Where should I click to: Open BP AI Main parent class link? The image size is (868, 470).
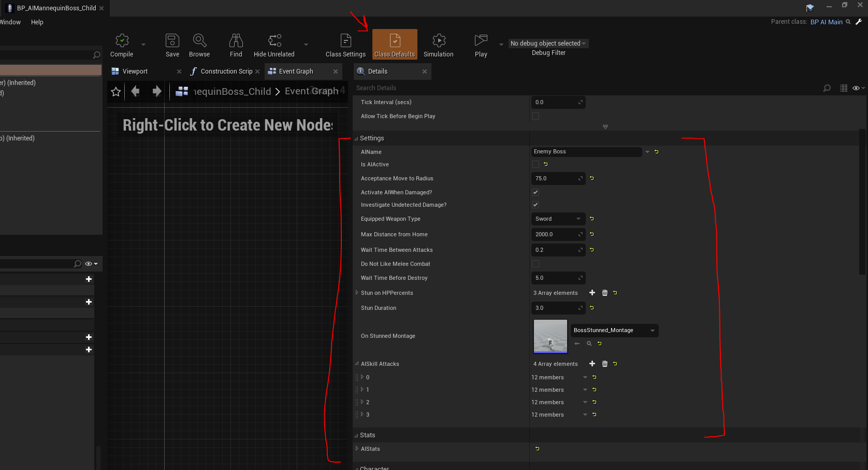[826, 22]
